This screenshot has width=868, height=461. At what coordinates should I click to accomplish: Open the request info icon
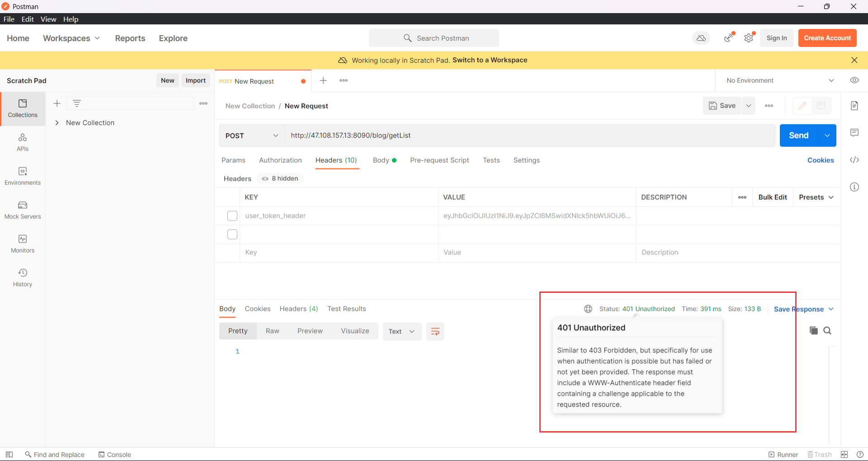(854, 187)
